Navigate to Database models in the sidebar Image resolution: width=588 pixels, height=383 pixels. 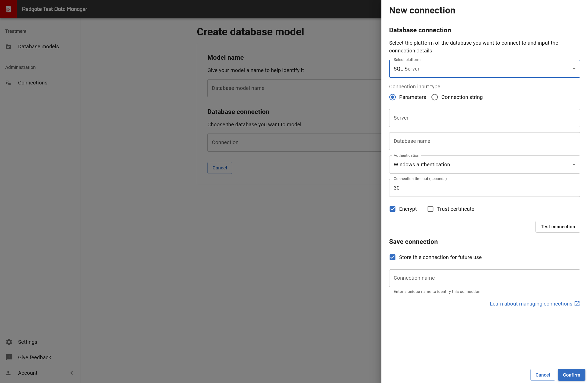pyautogui.click(x=38, y=46)
